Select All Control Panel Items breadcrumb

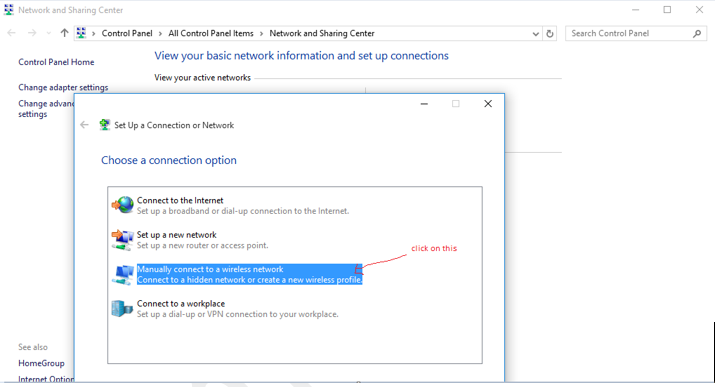point(211,33)
